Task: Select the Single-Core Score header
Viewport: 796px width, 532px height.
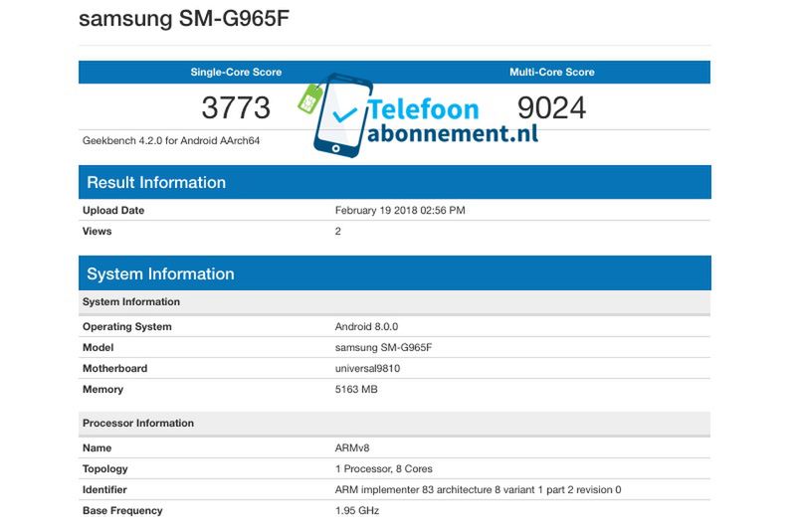Action: pyautogui.click(x=236, y=72)
